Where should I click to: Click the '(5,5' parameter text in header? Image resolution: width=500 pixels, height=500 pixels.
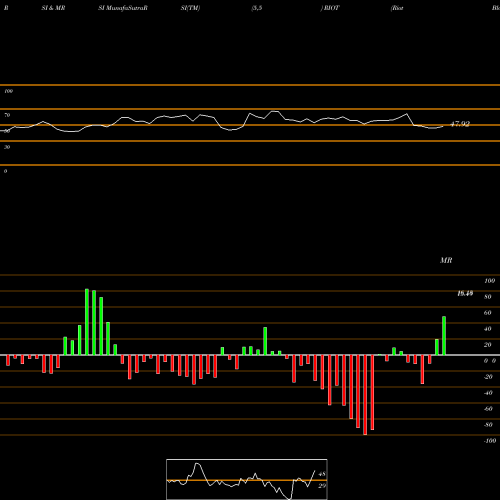click(257, 8)
